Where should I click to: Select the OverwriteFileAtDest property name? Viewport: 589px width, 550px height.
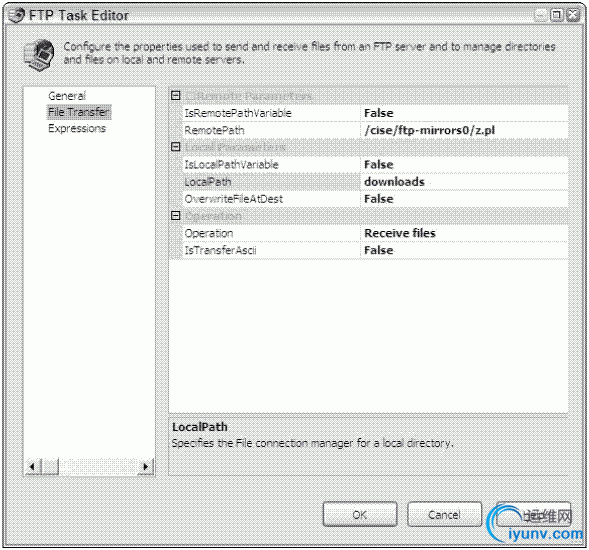233,199
